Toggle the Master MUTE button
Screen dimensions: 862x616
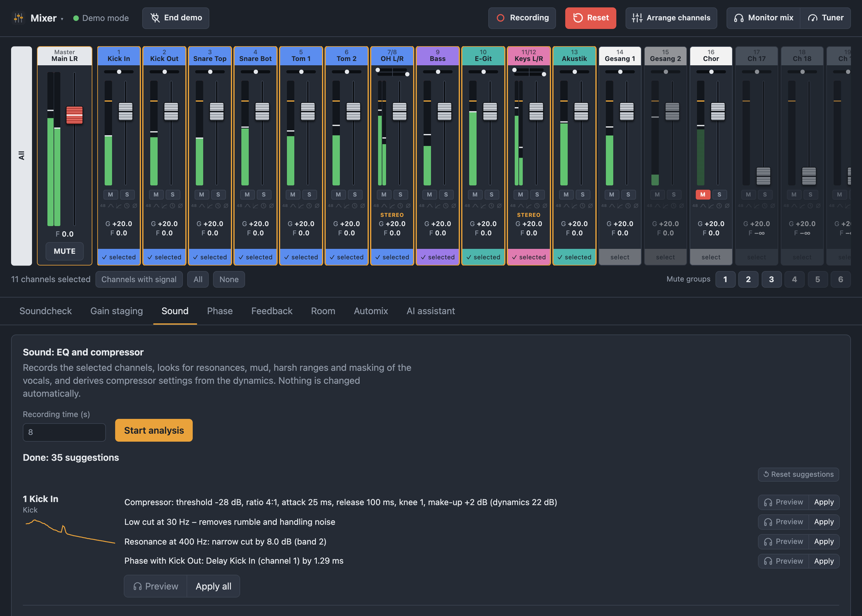[x=65, y=251]
